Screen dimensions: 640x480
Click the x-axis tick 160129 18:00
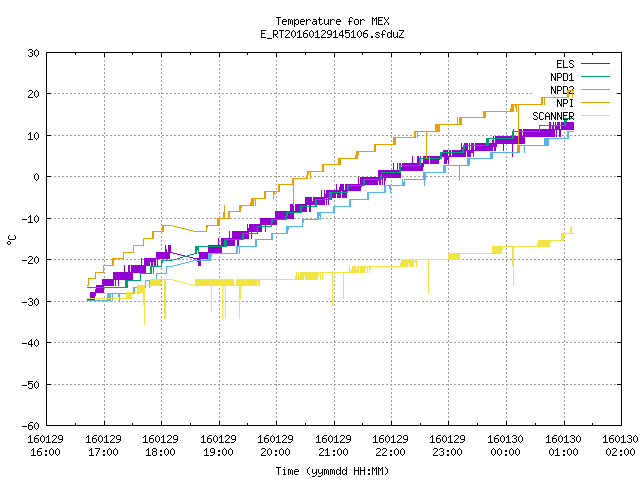coord(160,446)
